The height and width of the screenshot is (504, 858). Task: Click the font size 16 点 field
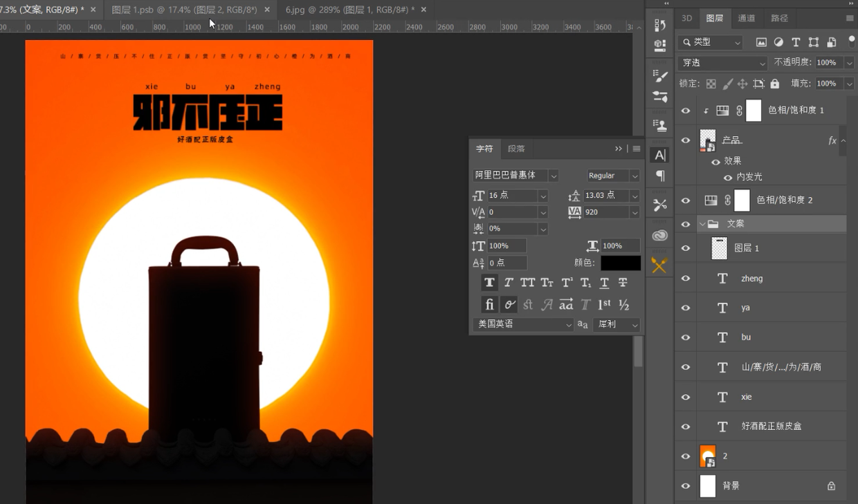512,196
